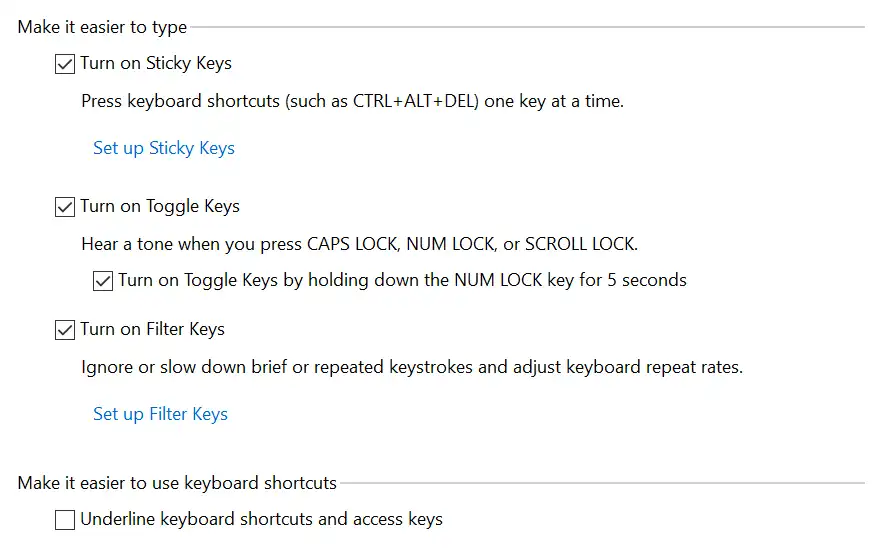
Task: Click the NUM LOCK holding down option label
Action: click(x=402, y=280)
